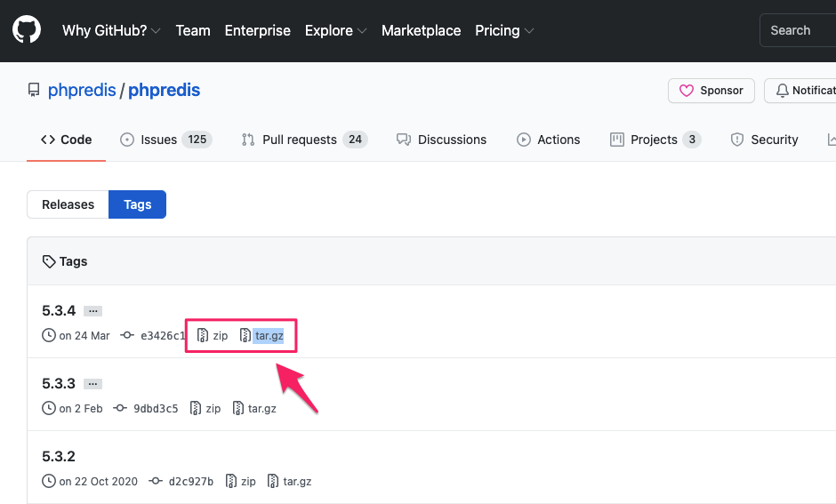Click the zip file icon for 5.3.4

pos(203,335)
